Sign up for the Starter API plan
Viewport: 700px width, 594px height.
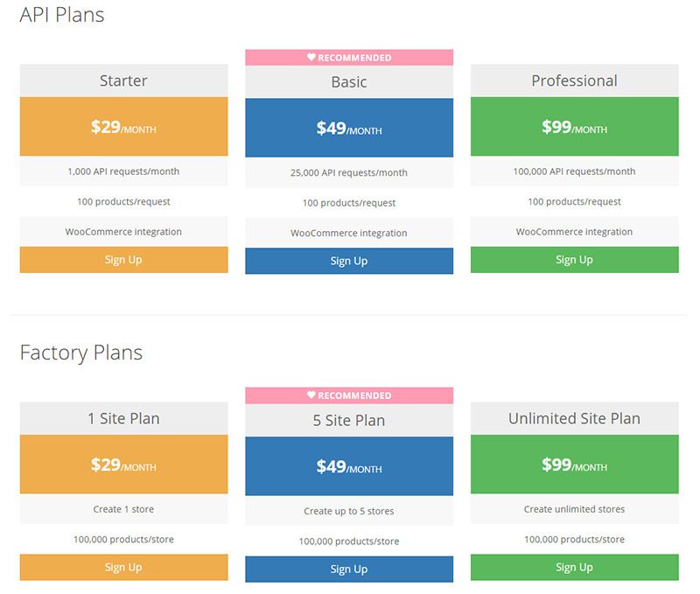point(123,260)
